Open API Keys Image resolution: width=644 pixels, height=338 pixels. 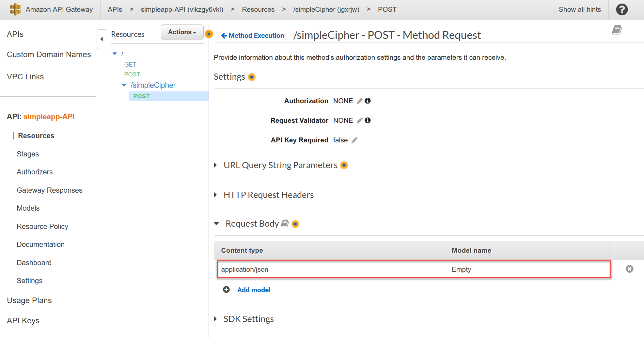point(23,321)
